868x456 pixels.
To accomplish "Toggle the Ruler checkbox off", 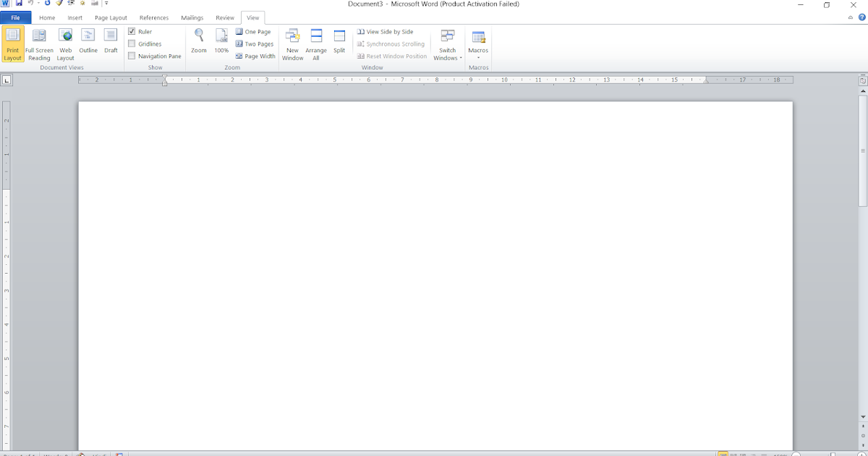I will point(133,31).
